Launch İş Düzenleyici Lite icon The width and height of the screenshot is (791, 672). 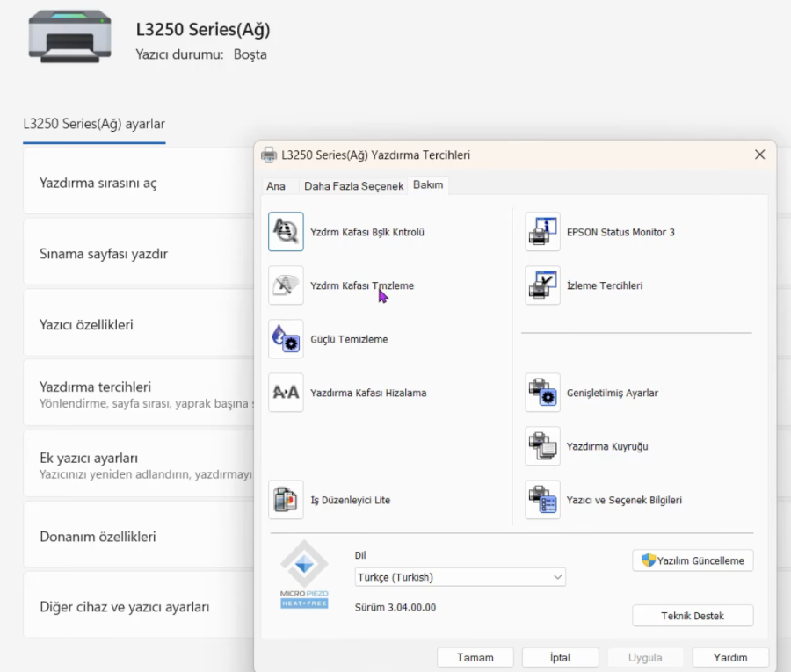286,500
